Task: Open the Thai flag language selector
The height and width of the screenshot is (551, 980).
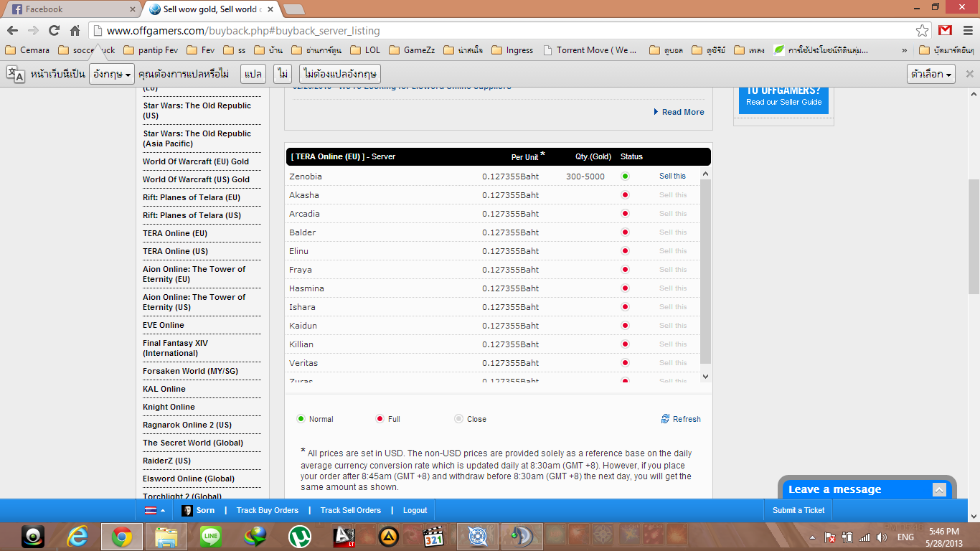Action: pos(155,510)
